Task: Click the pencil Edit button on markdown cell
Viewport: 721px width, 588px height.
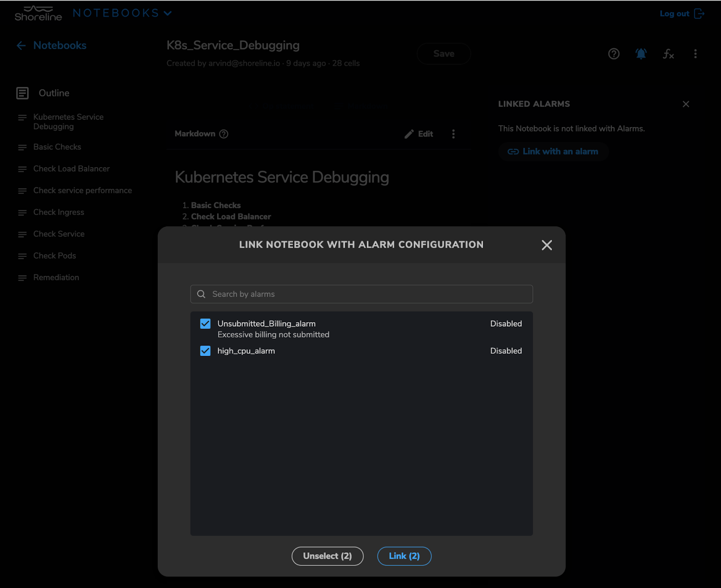Action: 419,134
